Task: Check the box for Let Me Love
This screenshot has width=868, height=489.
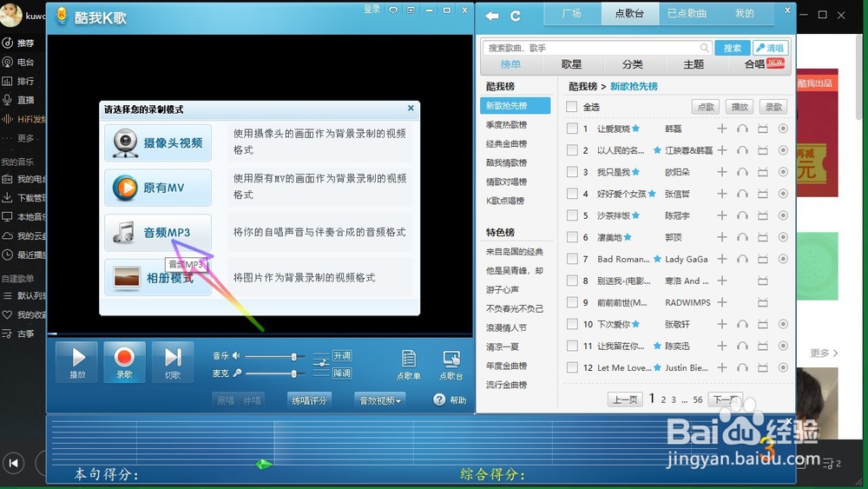Action: (572, 367)
